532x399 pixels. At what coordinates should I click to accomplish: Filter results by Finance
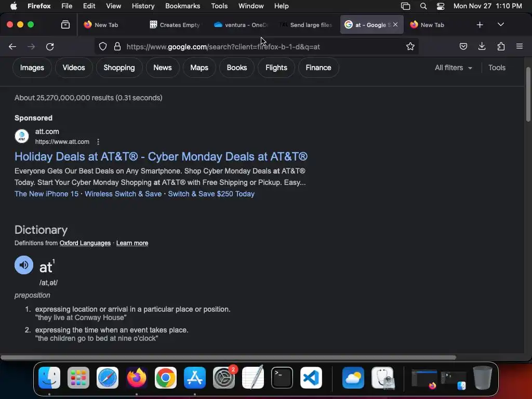point(318,68)
